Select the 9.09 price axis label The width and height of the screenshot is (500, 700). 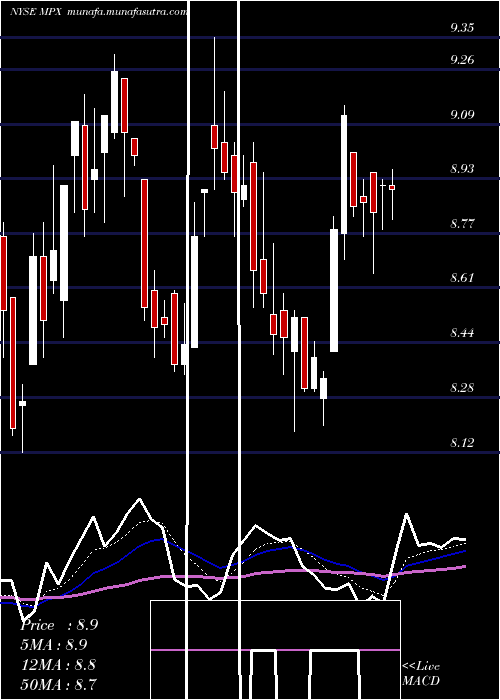462,115
